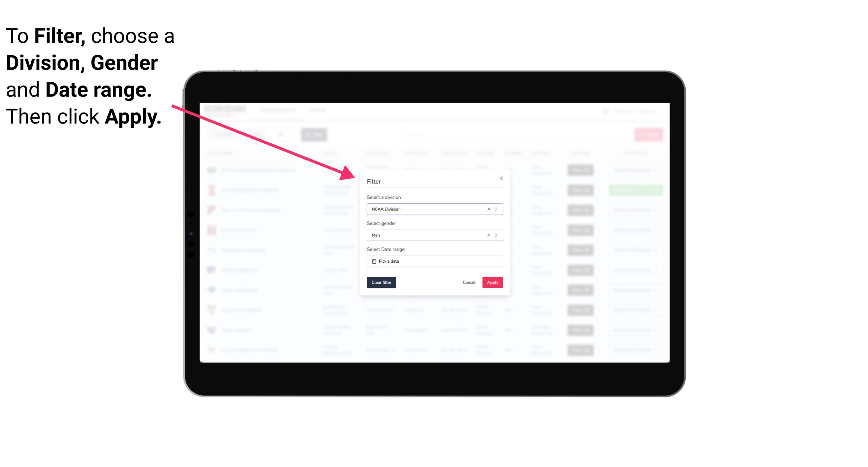Click the Filter dialog title tab
The height and width of the screenshot is (467, 868).
[374, 181]
